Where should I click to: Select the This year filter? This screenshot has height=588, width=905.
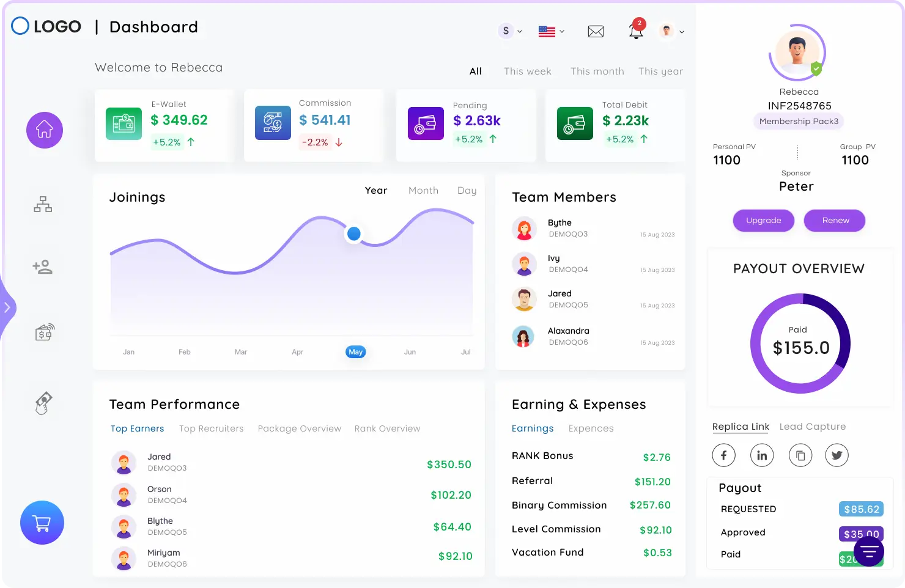pyautogui.click(x=660, y=72)
